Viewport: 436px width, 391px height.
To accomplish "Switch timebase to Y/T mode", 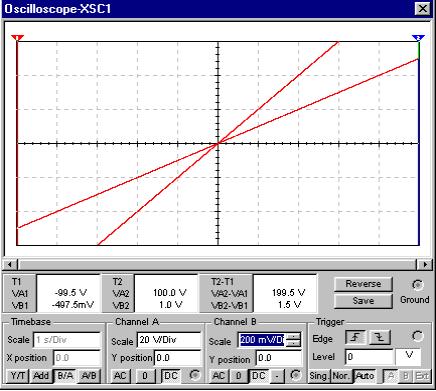I will [18, 376].
